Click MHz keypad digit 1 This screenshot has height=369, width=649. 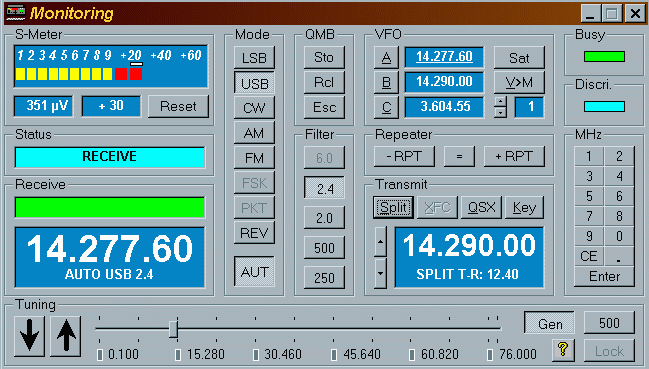589,156
